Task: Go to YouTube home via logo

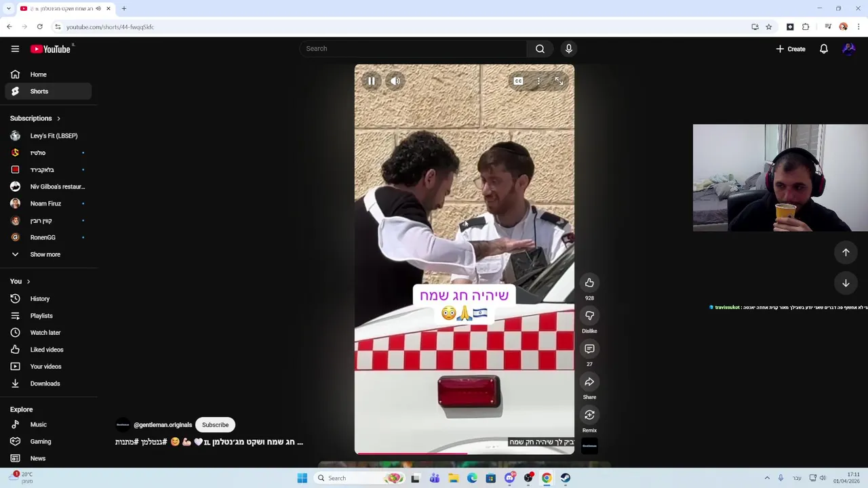Action: click(x=51, y=49)
